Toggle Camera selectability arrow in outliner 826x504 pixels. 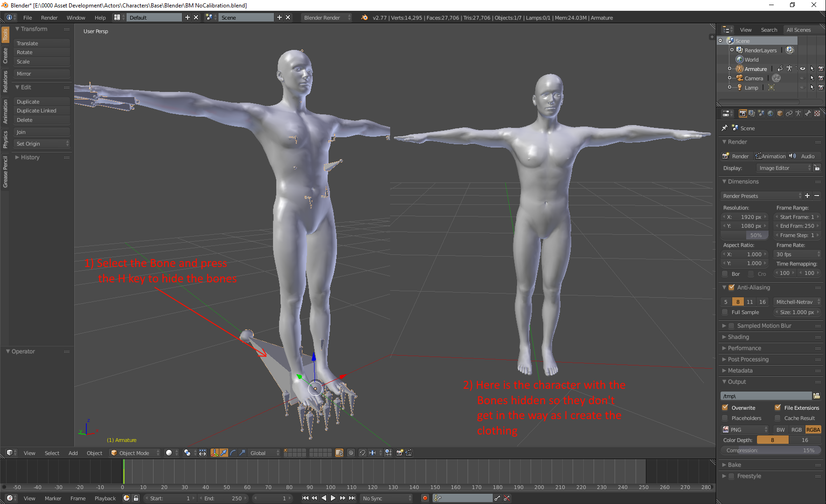[x=812, y=78]
